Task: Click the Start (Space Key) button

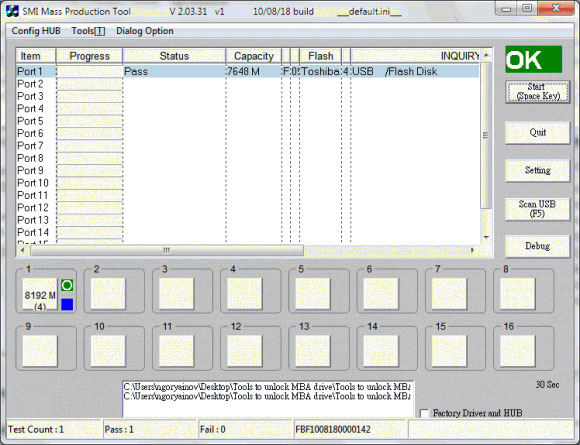Action: coord(537,91)
